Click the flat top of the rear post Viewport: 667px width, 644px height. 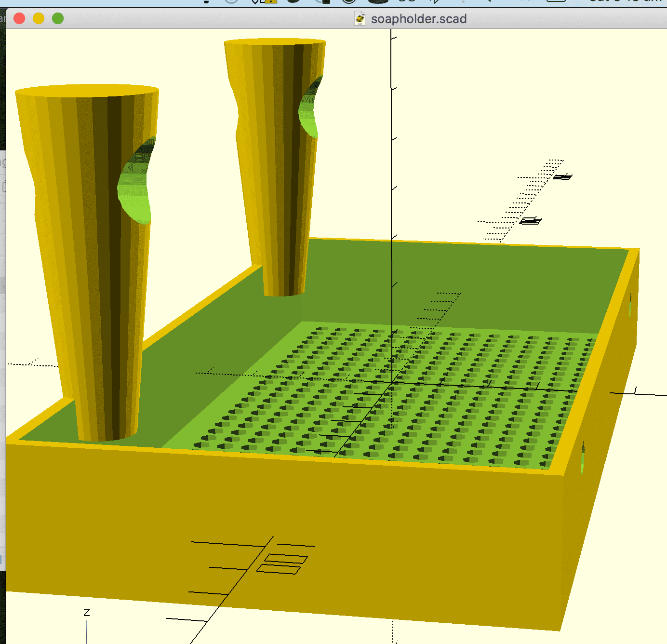point(275,42)
